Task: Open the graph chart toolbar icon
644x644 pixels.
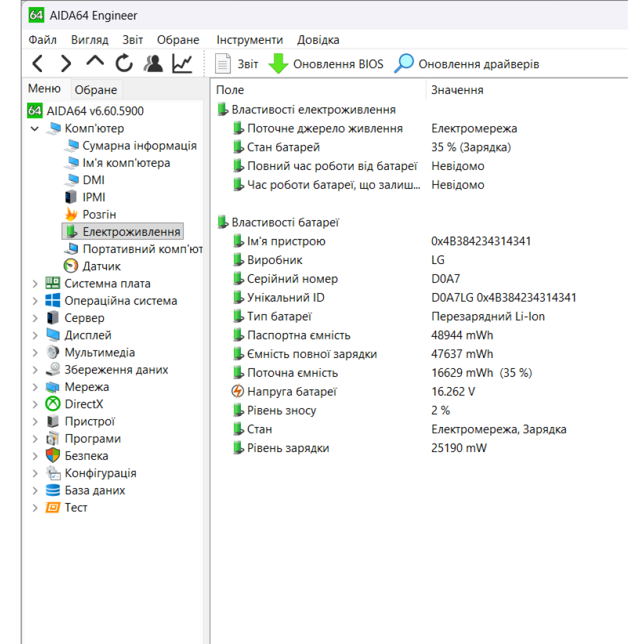Action: [182, 63]
